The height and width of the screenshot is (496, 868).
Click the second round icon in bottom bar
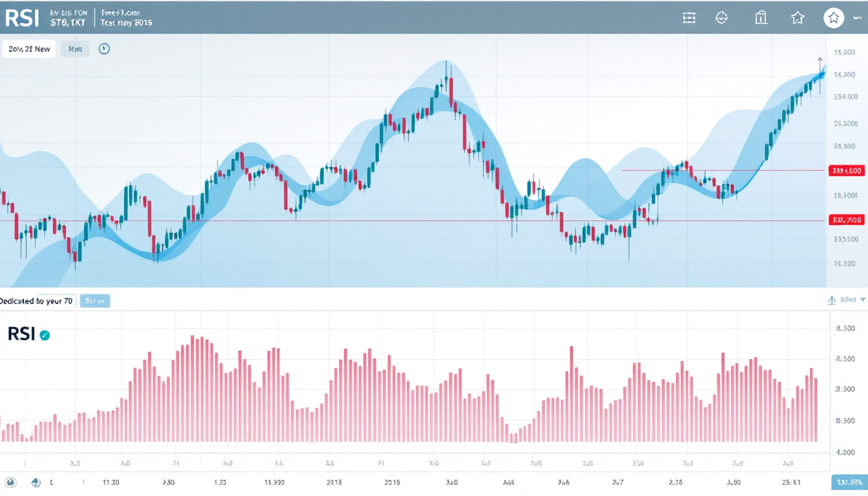click(x=36, y=482)
